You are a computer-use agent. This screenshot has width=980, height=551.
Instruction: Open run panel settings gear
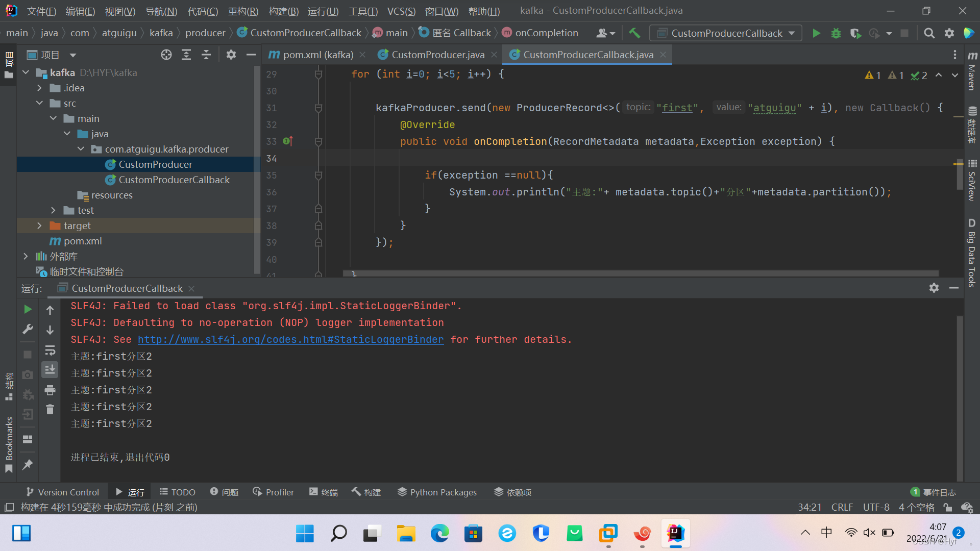click(934, 288)
